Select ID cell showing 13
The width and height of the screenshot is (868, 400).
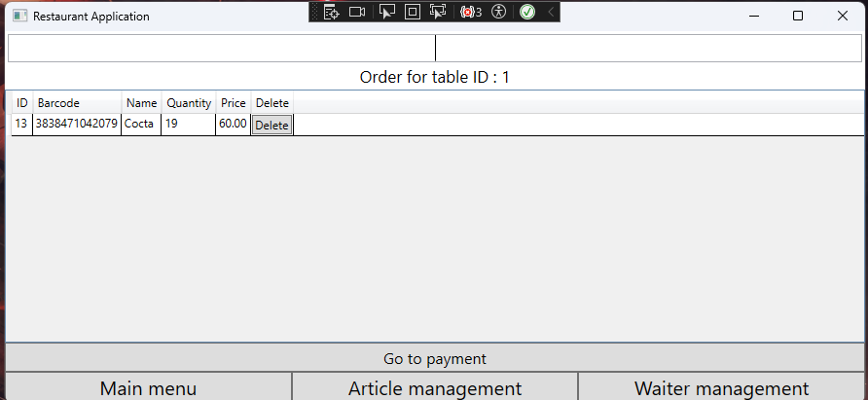[22, 125]
